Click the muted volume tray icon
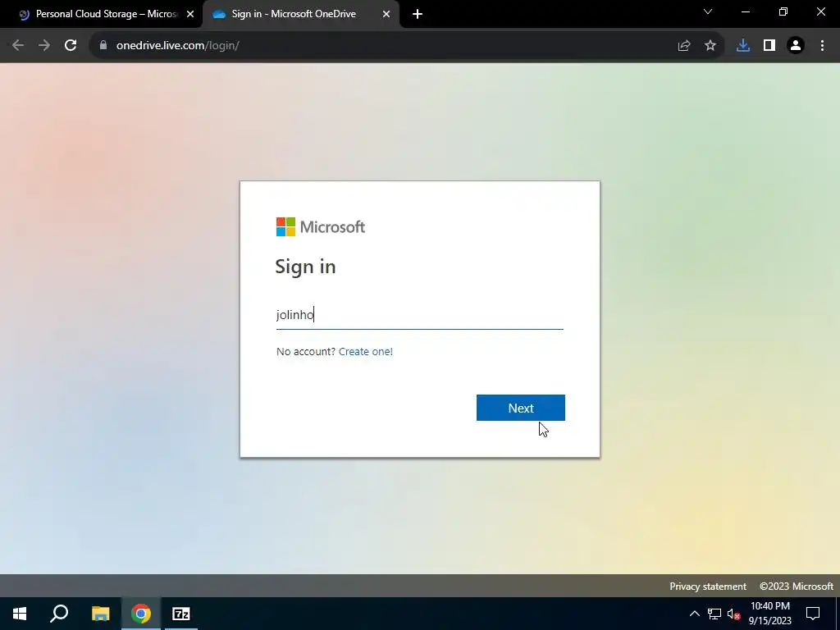 point(734,614)
